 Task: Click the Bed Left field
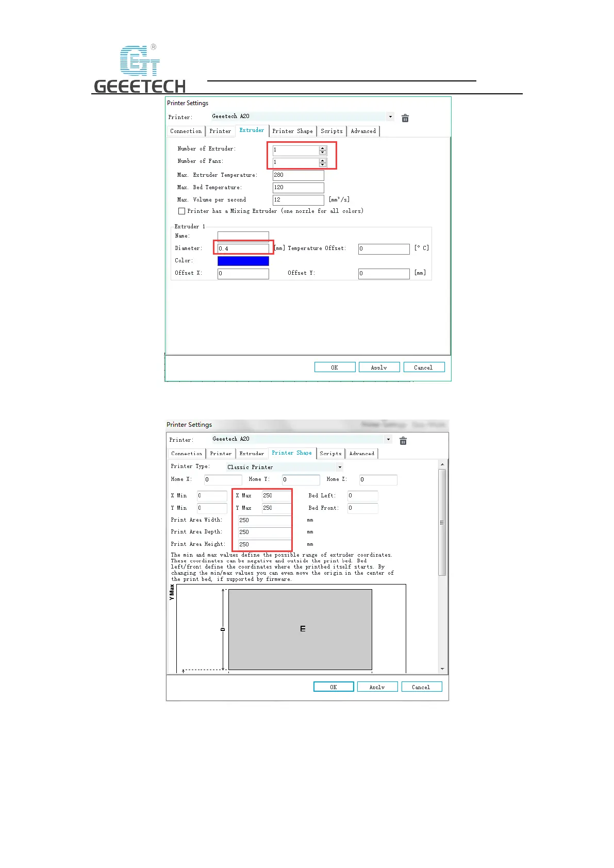[362, 496]
